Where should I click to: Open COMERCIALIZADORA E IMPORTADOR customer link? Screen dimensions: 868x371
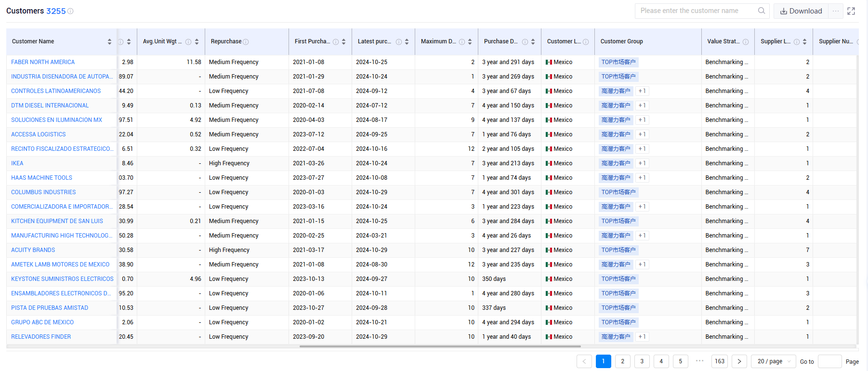pos(62,207)
